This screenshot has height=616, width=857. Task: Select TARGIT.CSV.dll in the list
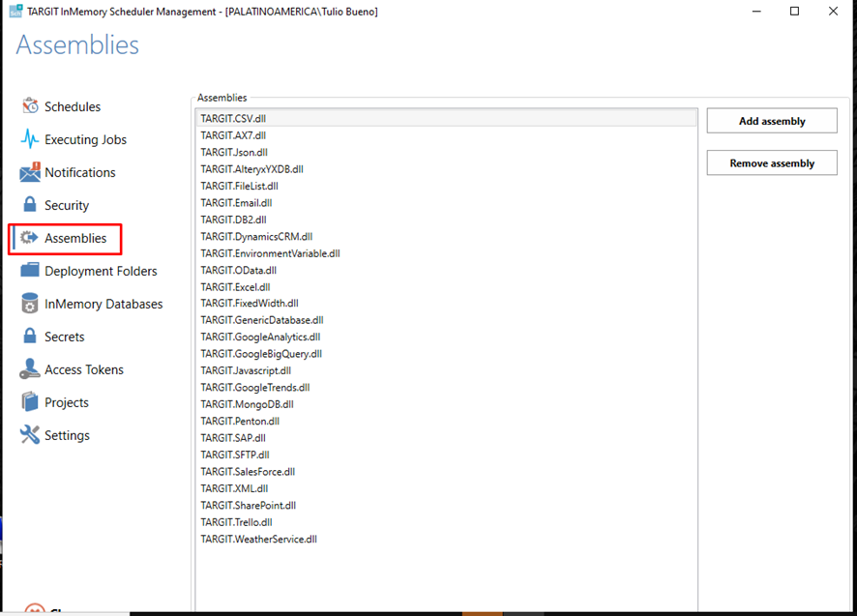(x=446, y=118)
